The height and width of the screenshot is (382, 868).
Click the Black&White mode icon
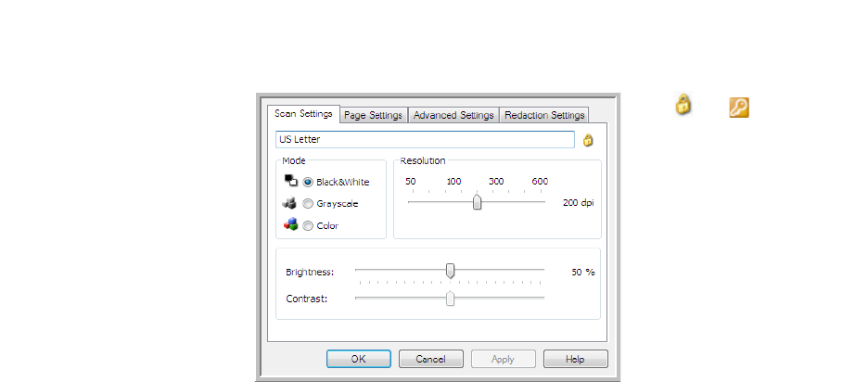coord(290,181)
